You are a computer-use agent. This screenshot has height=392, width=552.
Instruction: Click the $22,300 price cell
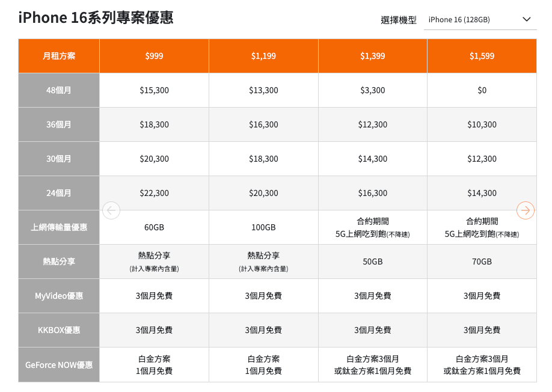(154, 193)
